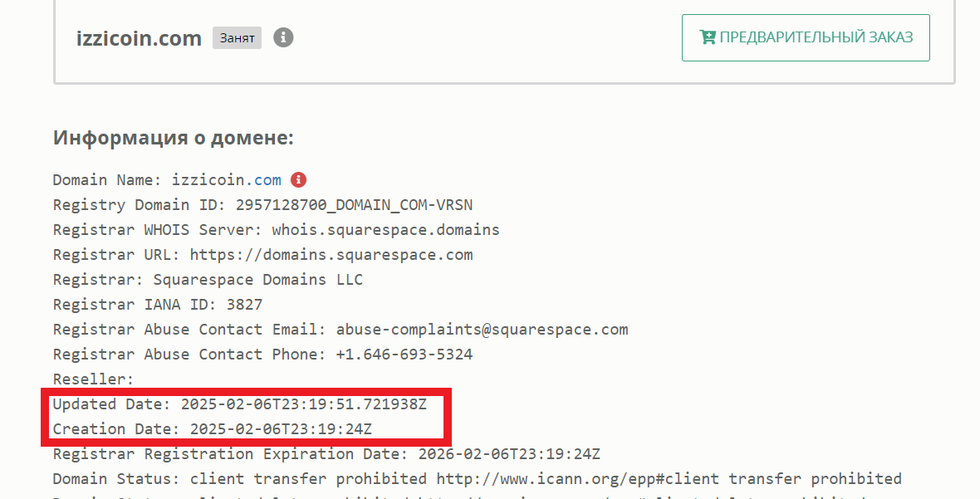Screen dimensions: 980x499
Task: Click the izzicoin.com domain title
Action: click(x=138, y=38)
